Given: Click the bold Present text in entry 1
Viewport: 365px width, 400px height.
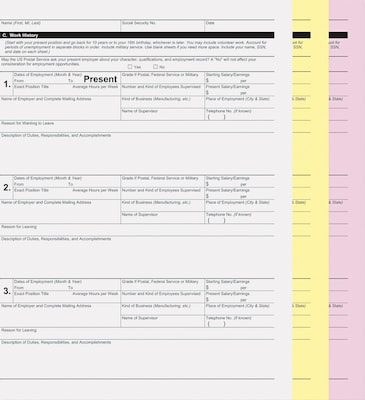Looking at the screenshot, I should (100, 79).
